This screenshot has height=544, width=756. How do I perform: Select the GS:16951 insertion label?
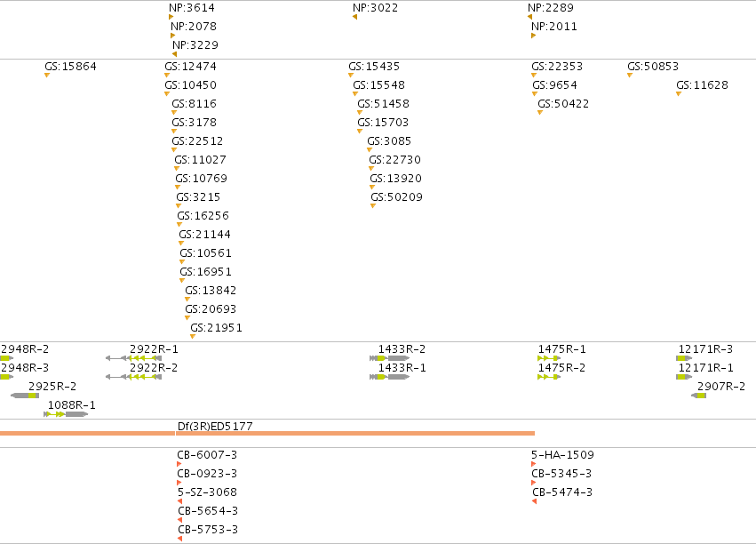[x=205, y=272]
